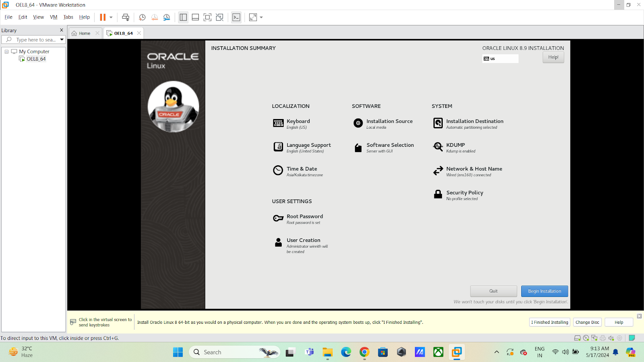This screenshot has width=644, height=362.
Task: Select My Computer in the library tree
Action: click(34, 51)
